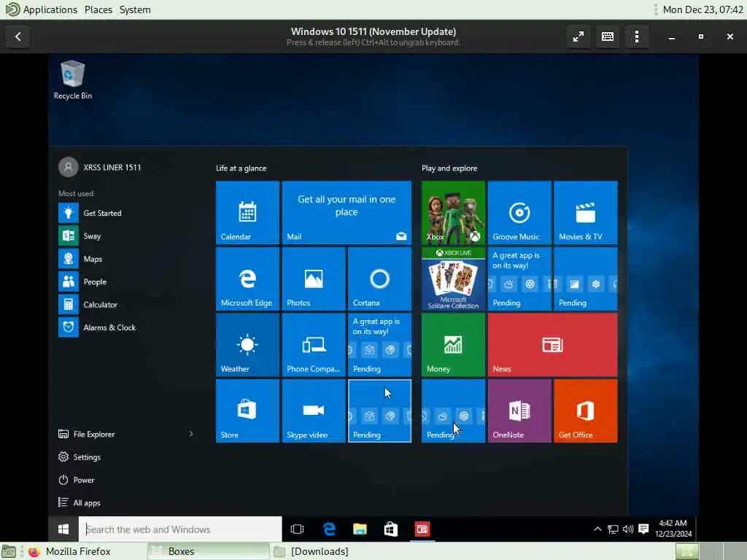This screenshot has width=747, height=560.
Task: Open File Explorer from Windows taskbar
Action: [x=360, y=529]
